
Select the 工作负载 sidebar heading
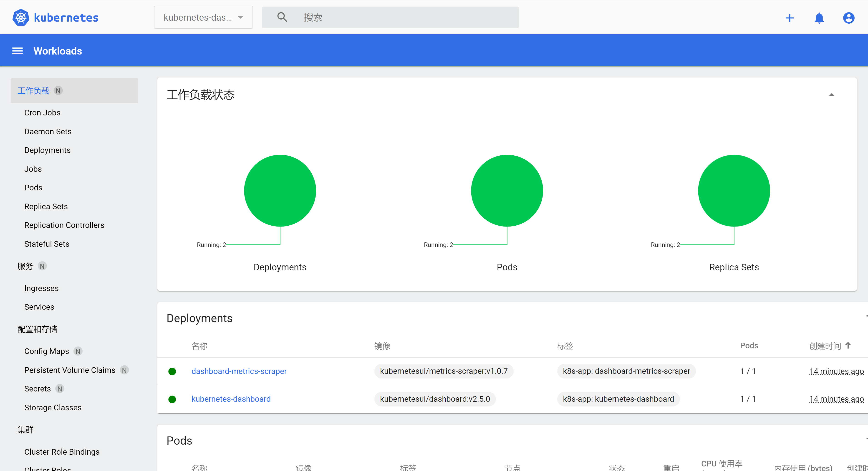tap(33, 91)
